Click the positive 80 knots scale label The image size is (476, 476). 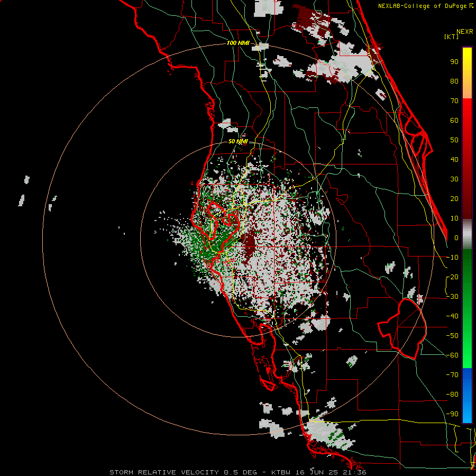coord(454,81)
